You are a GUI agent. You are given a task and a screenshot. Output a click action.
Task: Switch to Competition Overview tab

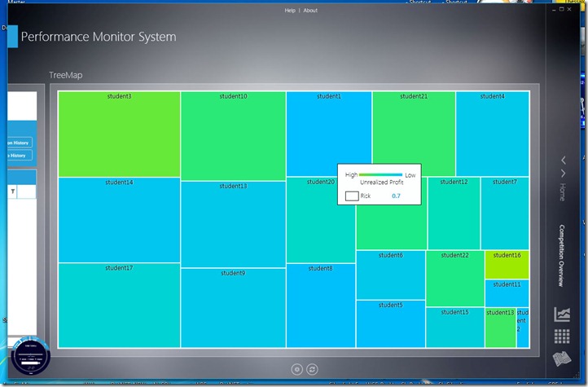(x=561, y=255)
